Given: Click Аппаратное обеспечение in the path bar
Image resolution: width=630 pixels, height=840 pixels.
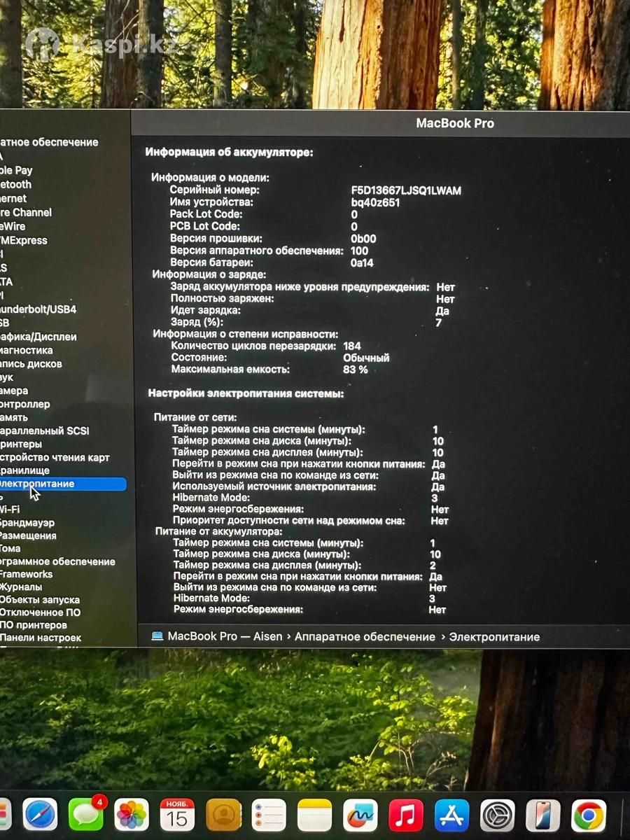Looking at the screenshot, I should pos(365,636).
